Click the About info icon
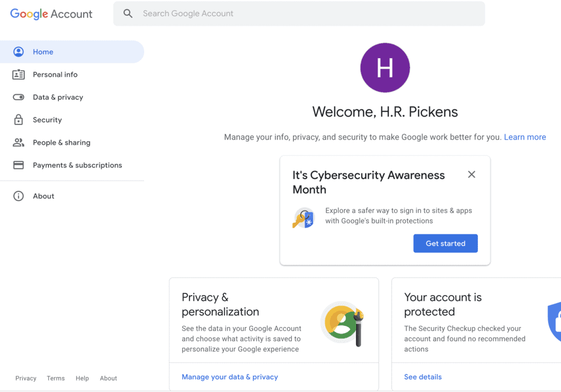 pyautogui.click(x=19, y=196)
